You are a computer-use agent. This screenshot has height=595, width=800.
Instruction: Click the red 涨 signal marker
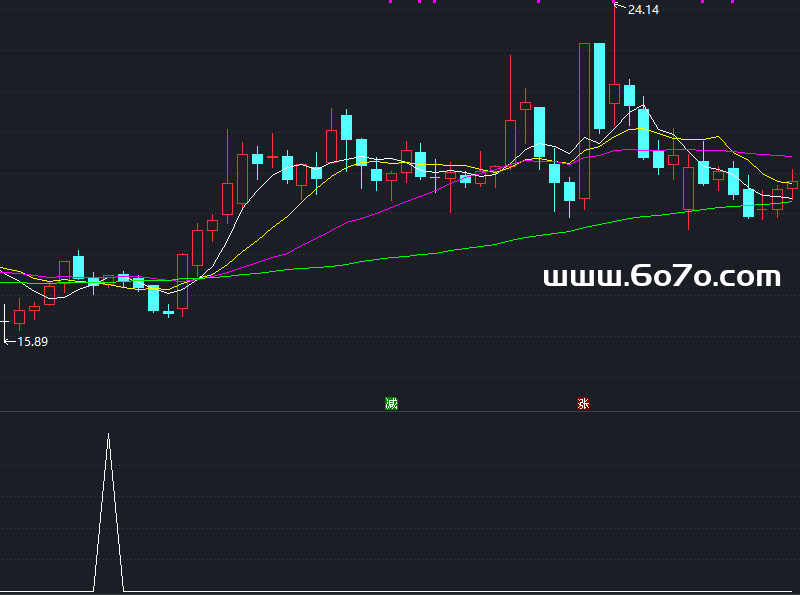tap(583, 404)
